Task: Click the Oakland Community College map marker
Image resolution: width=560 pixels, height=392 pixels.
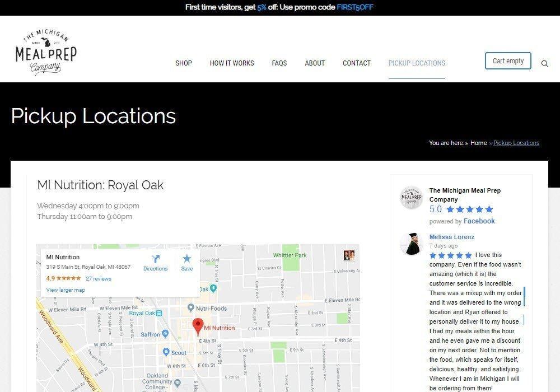Action: point(177,383)
